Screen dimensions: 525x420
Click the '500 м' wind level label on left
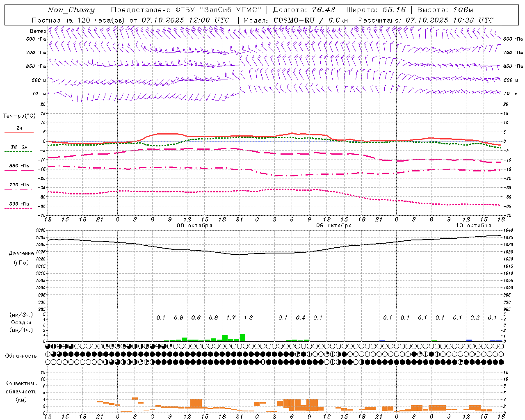tap(39, 80)
